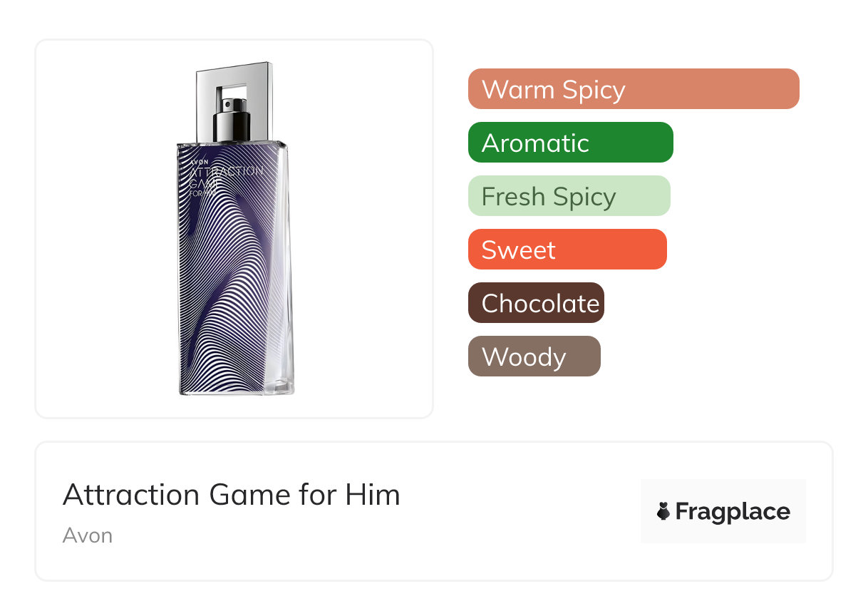Pick the orange Sweet accord bar
This screenshot has height=616, width=868.
(x=567, y=250)
